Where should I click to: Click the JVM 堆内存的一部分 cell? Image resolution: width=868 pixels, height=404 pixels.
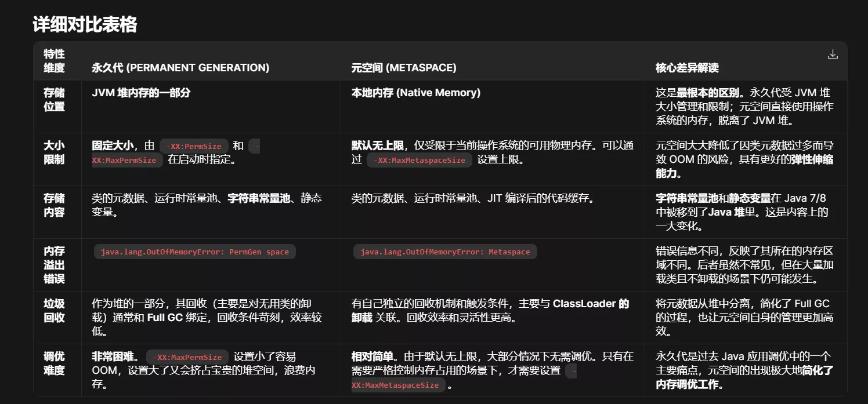click(x=141, y=93)
